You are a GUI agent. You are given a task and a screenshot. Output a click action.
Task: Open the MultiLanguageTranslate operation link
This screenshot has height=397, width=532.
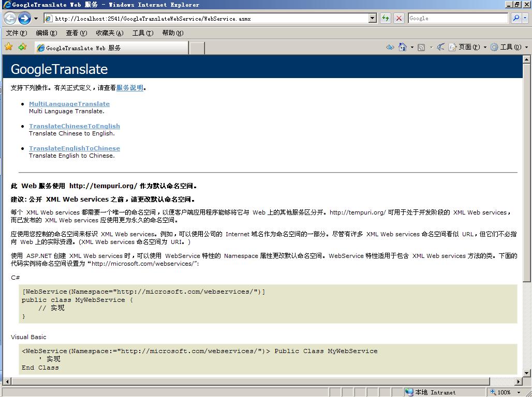coord(69,104)
